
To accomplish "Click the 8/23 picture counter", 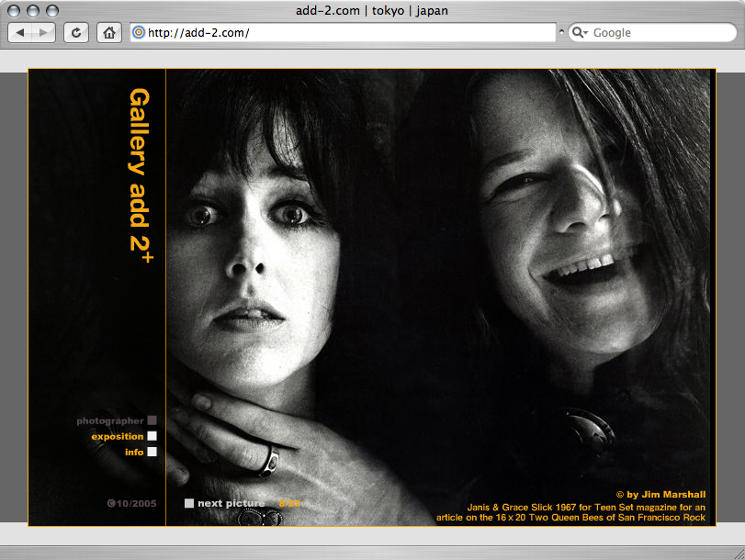I will pyautogui.click(x=289, y=503).
